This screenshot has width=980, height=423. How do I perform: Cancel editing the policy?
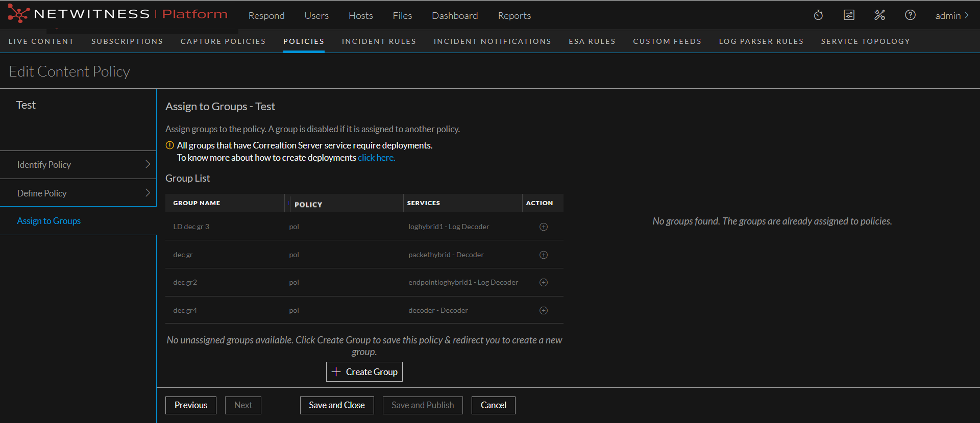click(494, 405)
